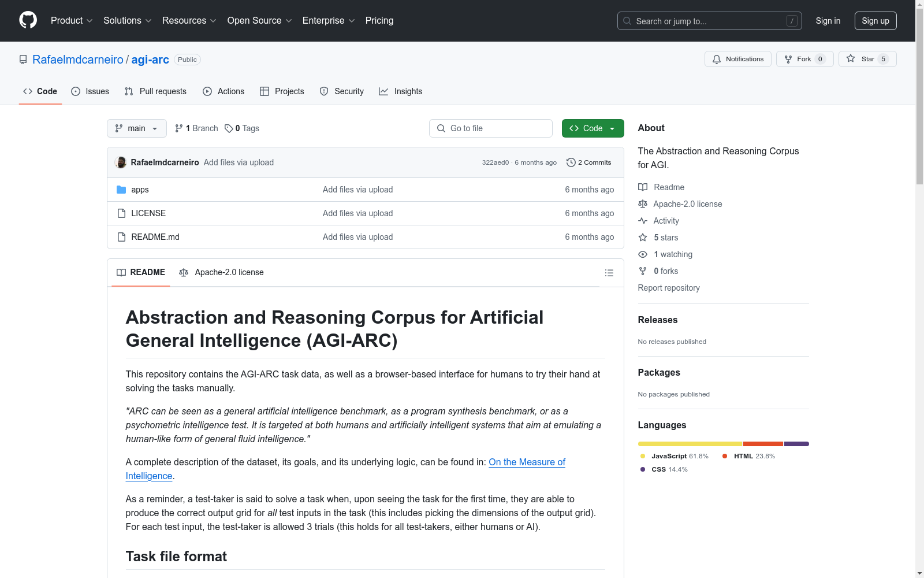Viewport: 924px width, 578px height.
Task: Star the agi-arc repository
Action: pyautogui.click(x=867, y=59)
